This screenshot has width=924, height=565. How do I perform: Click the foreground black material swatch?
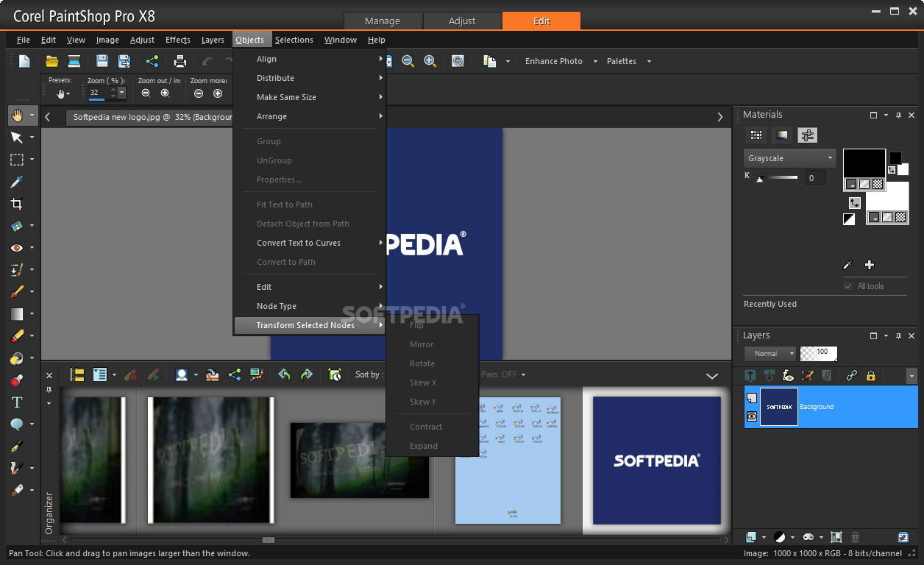pos(864,163)
